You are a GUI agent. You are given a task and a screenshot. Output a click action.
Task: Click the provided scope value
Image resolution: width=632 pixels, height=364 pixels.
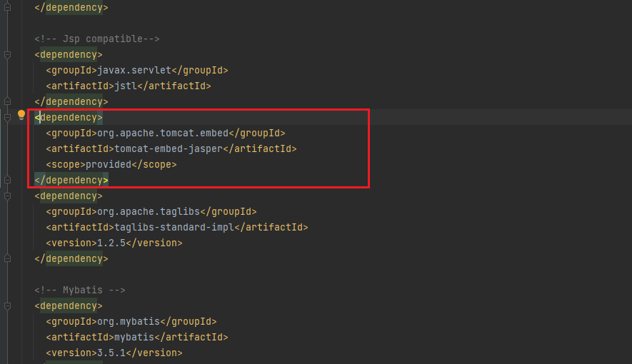pyautogui.click(x=108, y=164)
